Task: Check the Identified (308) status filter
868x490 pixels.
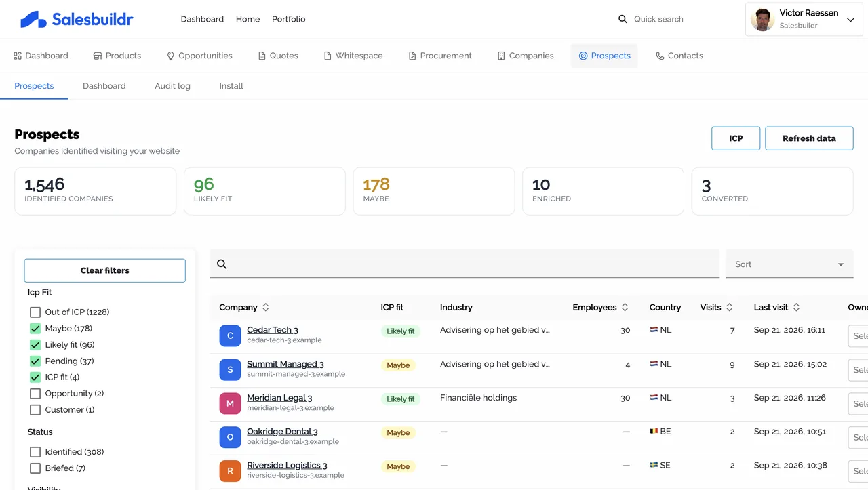Action: pyautogui.click(x=35, y=452)
